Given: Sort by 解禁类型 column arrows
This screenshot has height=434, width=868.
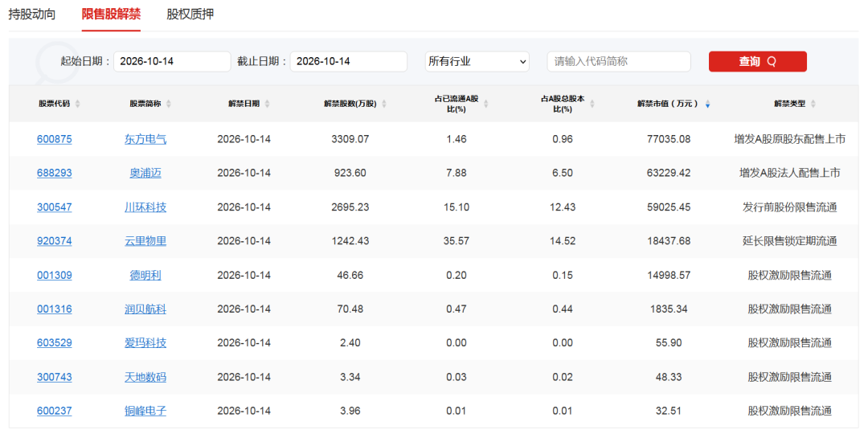Looking at the screenshot, I should coord(813,104).
